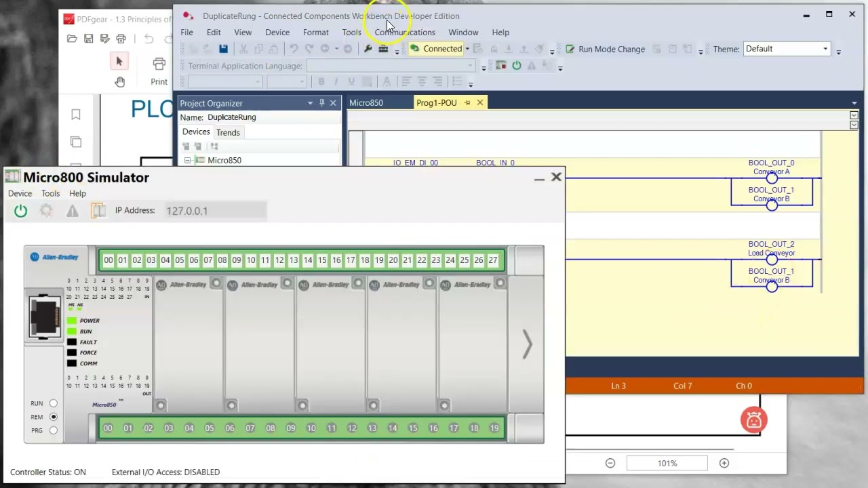868x488 pixels.
Task: Click the green power icon in Workbench toolbar
Action: [x=517, y=66]
